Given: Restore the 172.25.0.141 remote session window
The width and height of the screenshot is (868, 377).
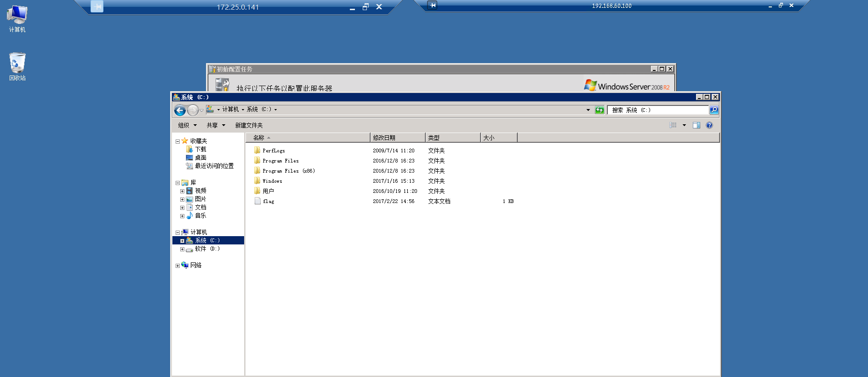Looking at the screenshot, I should point(365,7).
